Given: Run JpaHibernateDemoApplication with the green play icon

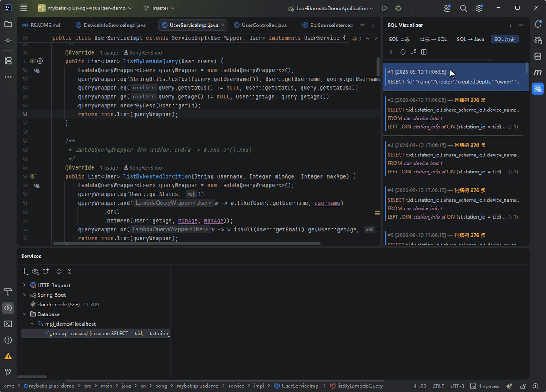Looking at the screenshot, I should point(385,8).
